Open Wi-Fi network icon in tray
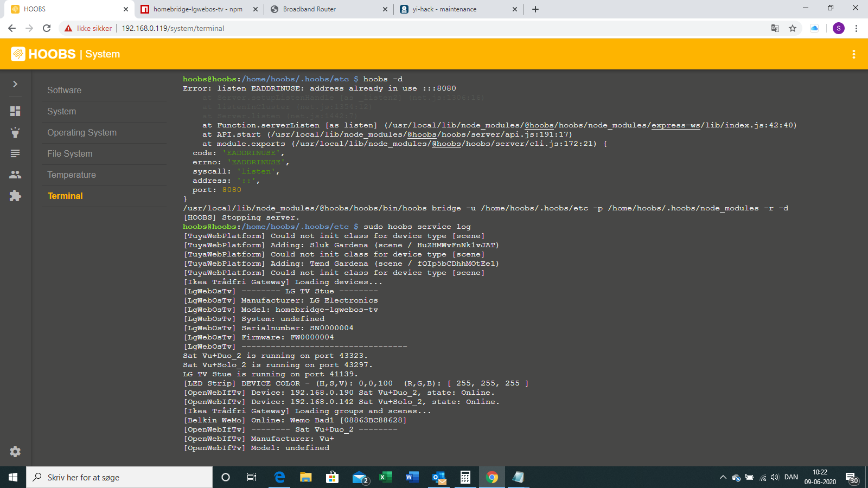The height and width of the screenshot is (488, 868). pos(763,478)
